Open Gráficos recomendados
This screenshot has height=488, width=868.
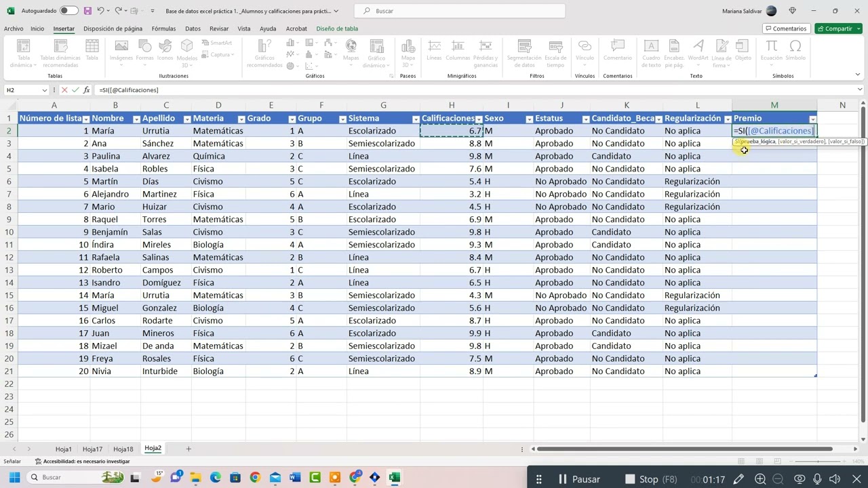pyautogui.click(x=264, y=53)
